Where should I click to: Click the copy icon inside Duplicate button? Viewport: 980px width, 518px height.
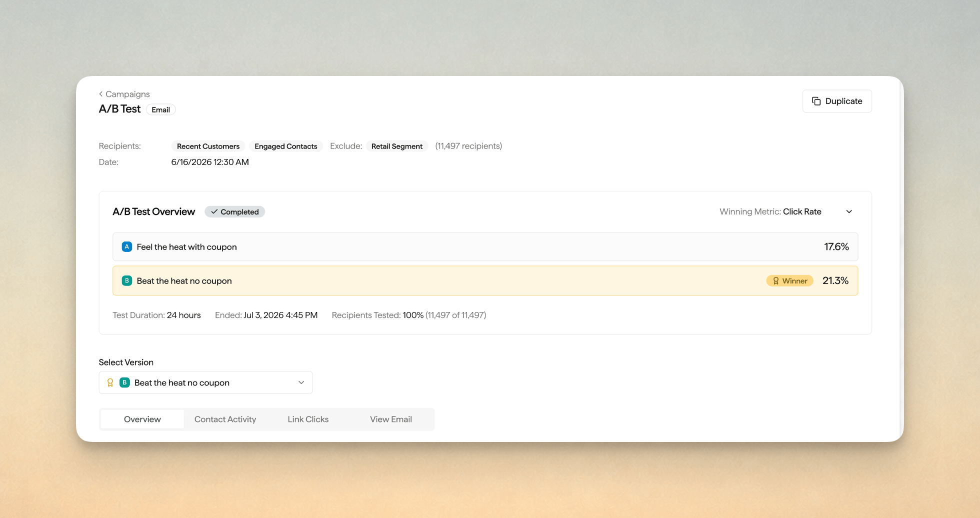coord(816,101)
